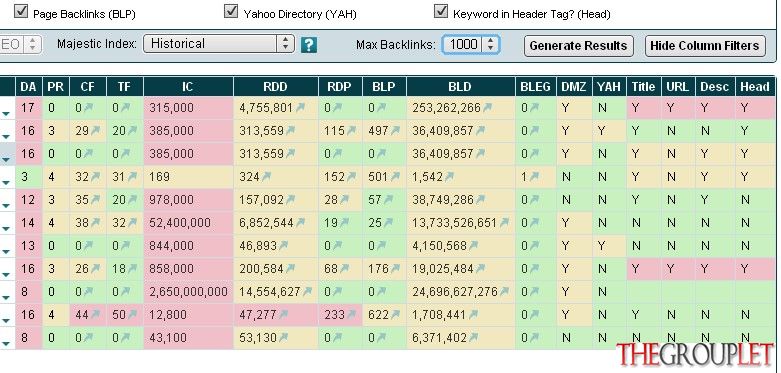Screen dimensions: 781x373
Task: Expand the row with IC 52,400,000
Action: click(6, 229)
